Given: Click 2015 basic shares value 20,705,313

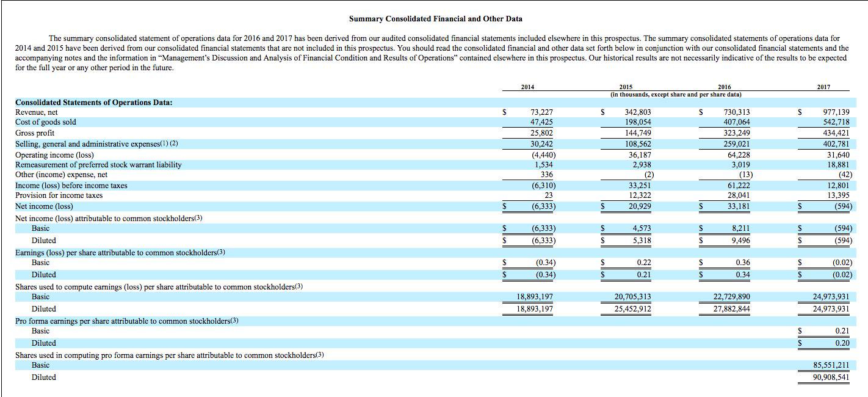Looking at the screenshot, I should click(632, 297).
